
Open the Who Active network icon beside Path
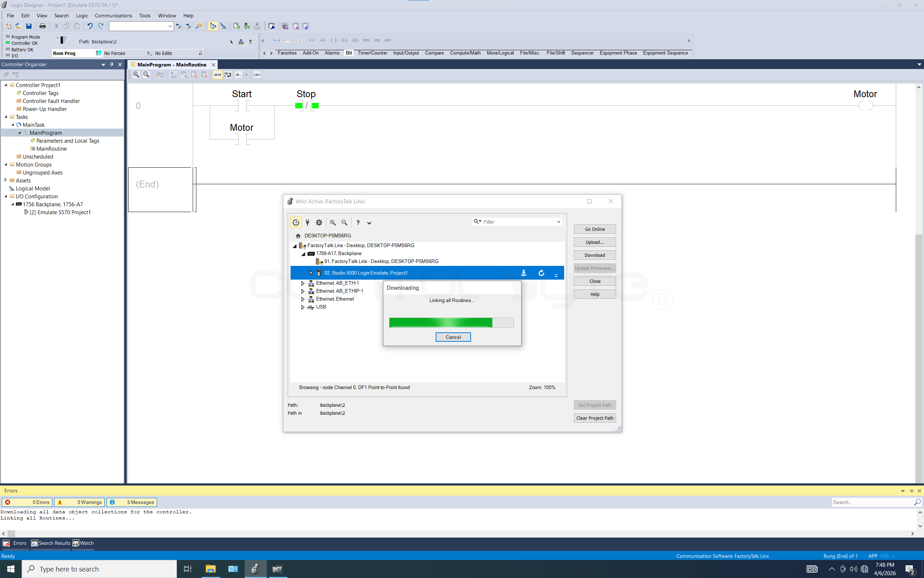(241, 42)
